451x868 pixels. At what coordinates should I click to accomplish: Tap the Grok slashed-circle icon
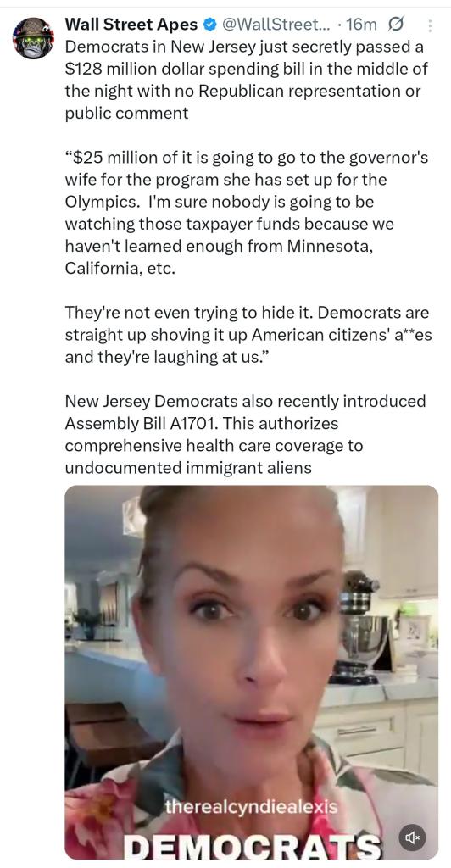397,25
